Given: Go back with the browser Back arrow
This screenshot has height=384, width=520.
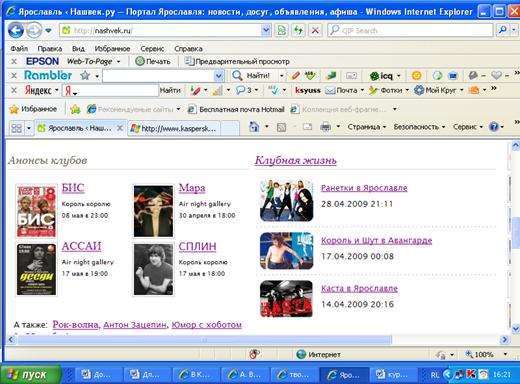Looking at the screenshot, I should 16,31.
